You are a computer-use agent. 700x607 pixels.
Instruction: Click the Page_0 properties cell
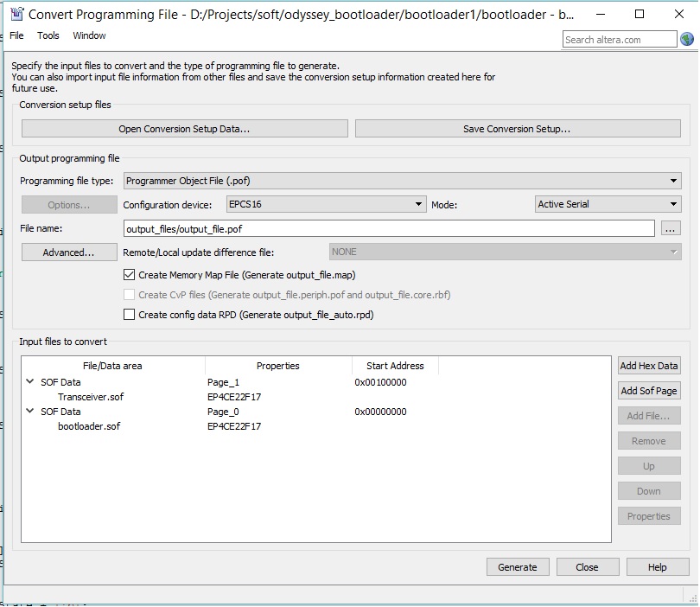(x=223, y=412)
